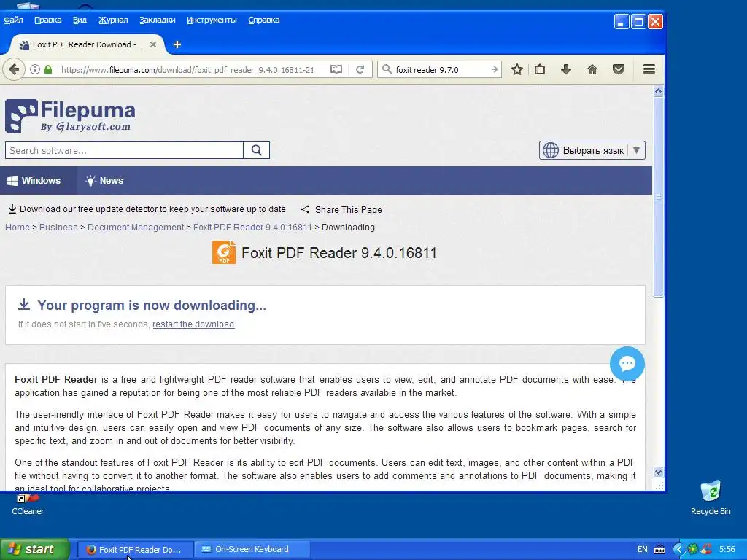The height and width of the screenshot is (560, 747).
Task: Click the Business breadcrumb link
Action: [58, 227]
